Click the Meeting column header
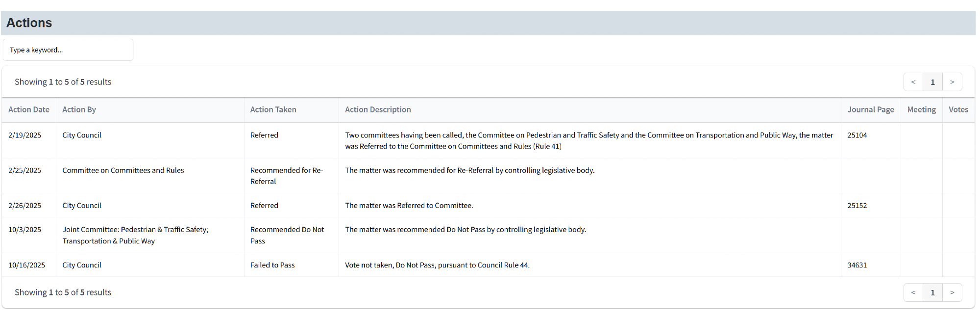The image size is (980, 315). (x=921, y=110)
